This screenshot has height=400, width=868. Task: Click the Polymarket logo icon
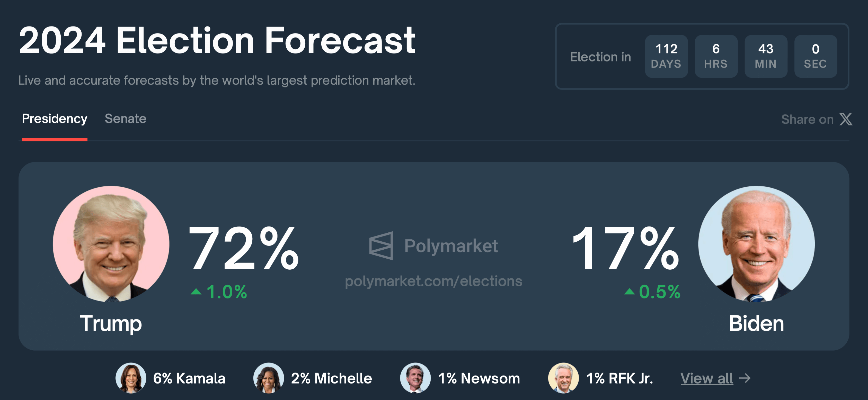click(381, 246)
